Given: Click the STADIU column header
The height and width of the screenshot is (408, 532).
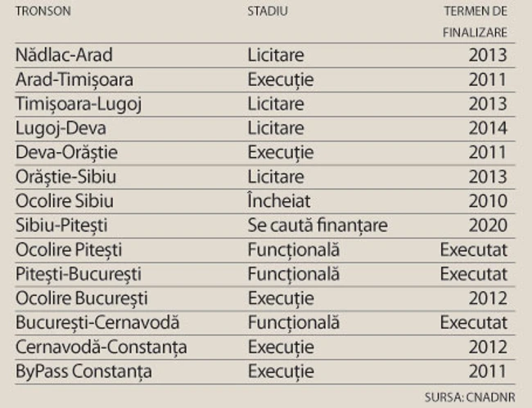Looking at the screenshot, I should click(268, 11).
